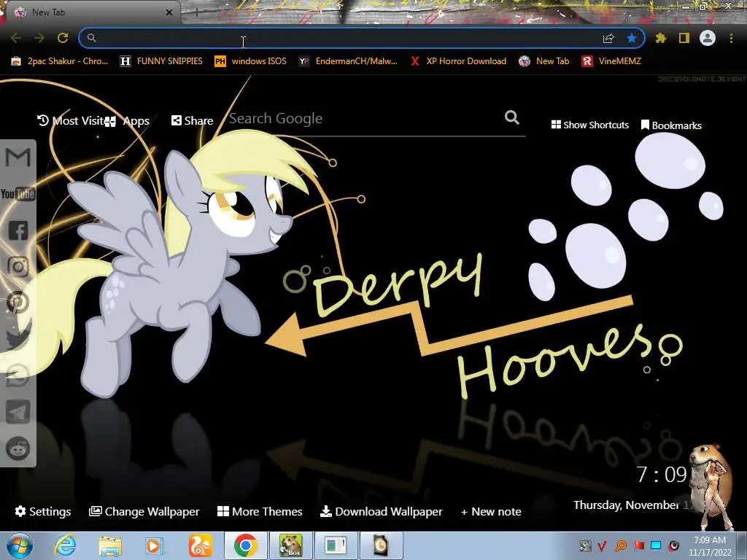
Task: Click the browser forward arrow
Action: click(x=39, y=38)
